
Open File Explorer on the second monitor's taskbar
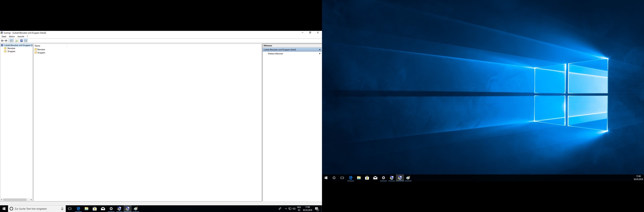click(359, 178)
